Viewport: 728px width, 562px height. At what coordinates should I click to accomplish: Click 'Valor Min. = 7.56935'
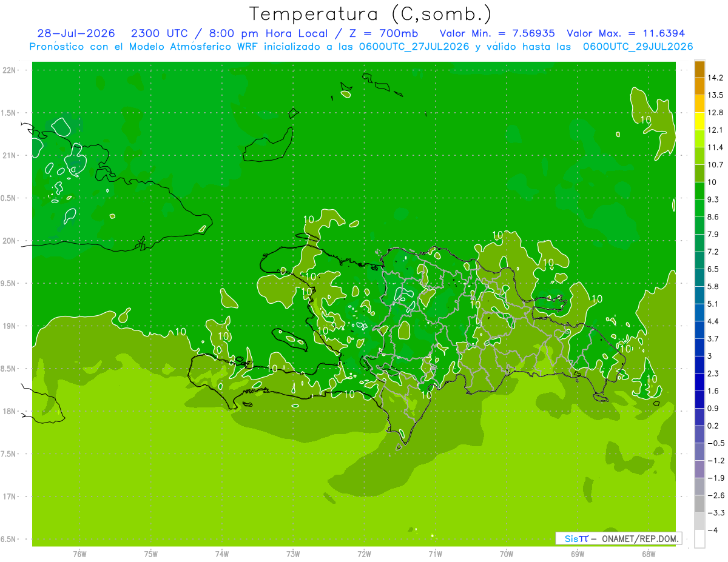point(497,33)
